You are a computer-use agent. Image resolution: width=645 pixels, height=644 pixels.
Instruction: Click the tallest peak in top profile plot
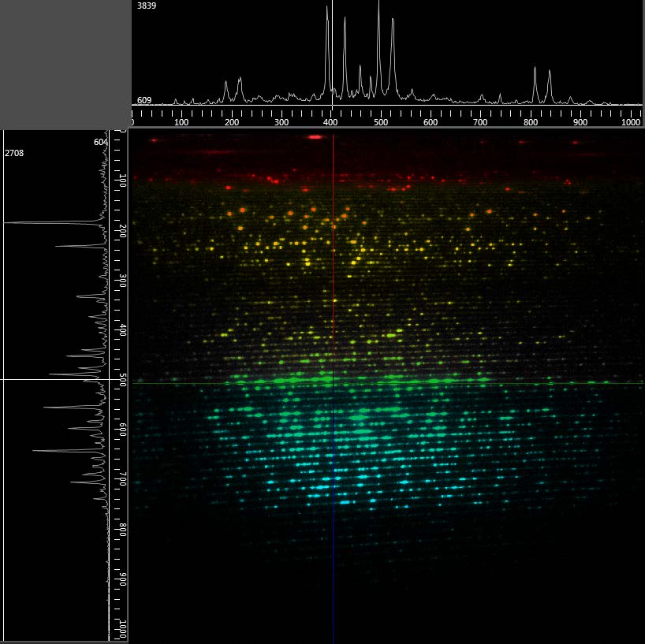[x=378, y=3]
